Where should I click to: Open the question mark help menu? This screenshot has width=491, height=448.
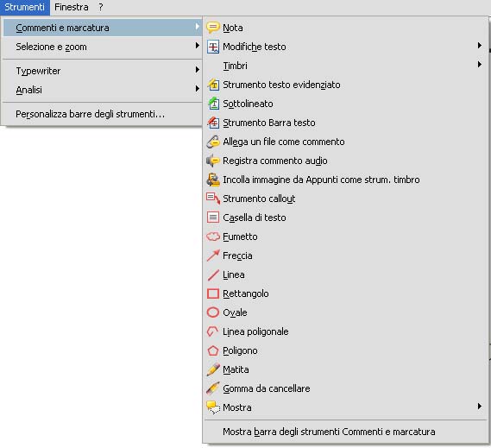[x=100, y=7]
